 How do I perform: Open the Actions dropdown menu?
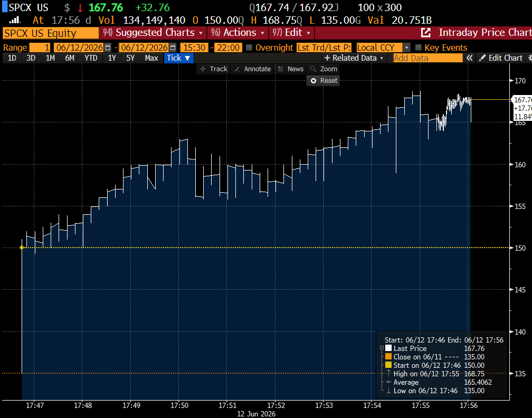[237, 33]
